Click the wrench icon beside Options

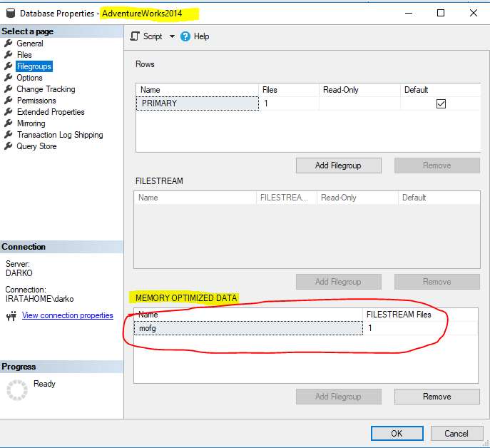[9, 78]
